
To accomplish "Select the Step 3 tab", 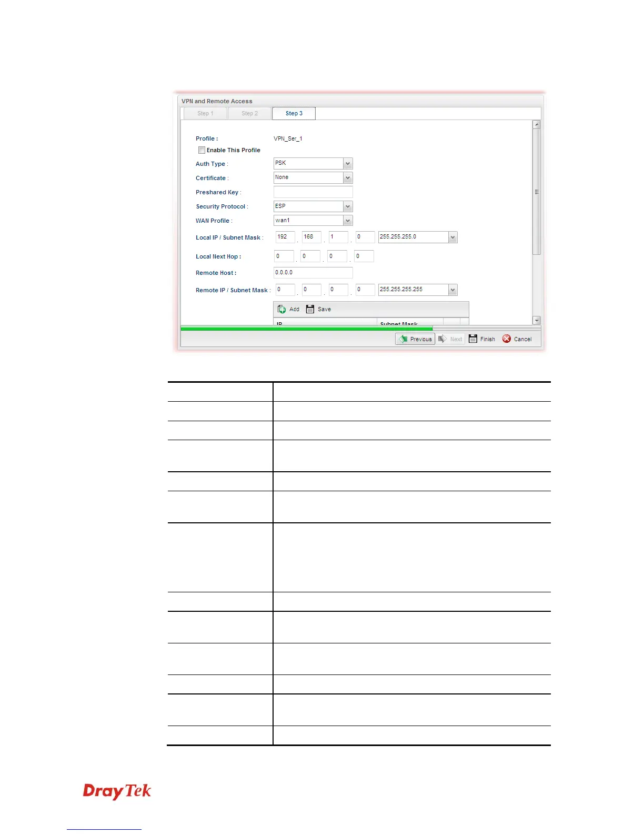I will pos(294,113).
